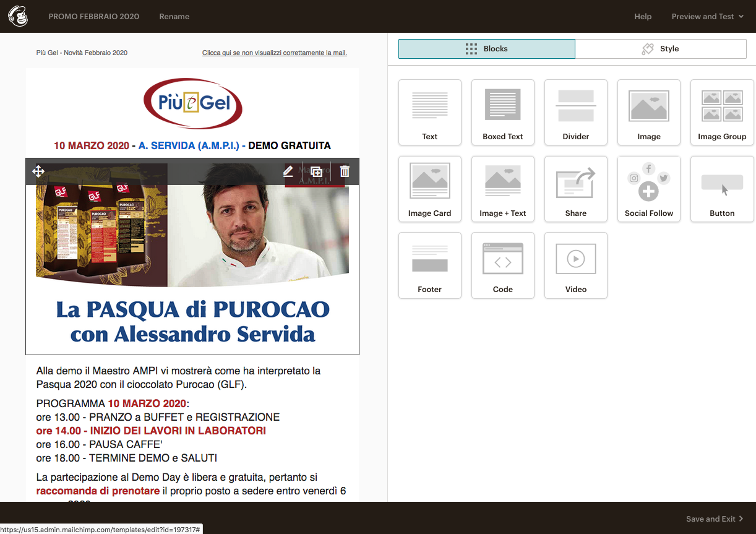Click 'ore 14.00 - INIZIO DEI LAVORI' line
Viewport: 756px width, 534px height.
(x=151, y=431)
